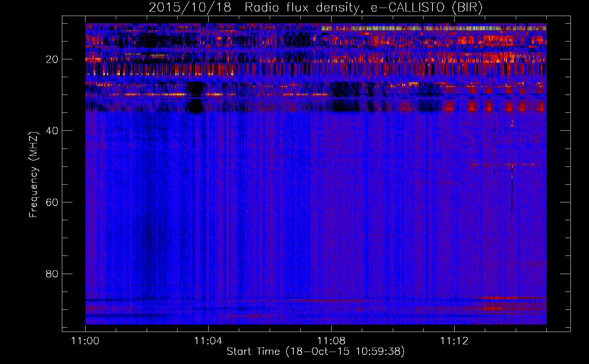Click the 11:08 time tick label
Image resolution: width=589 pixels, height=364 pixels.
pyautogui.click(x=331, y=341)
